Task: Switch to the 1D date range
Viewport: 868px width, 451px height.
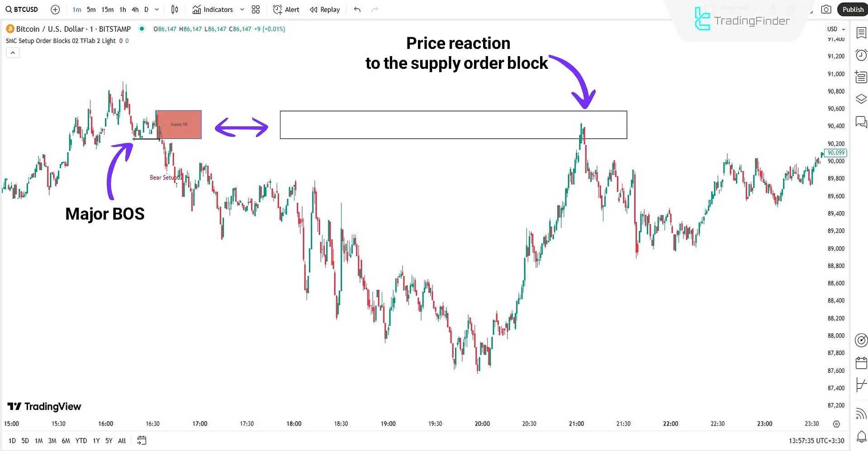Action: pyautogui.click(x=12, y=440)
